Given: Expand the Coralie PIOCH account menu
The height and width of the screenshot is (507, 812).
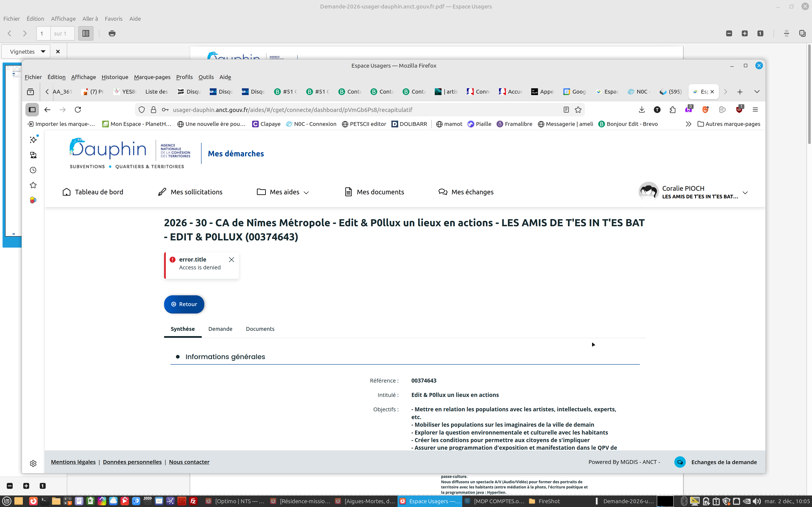Looking at the screenshot, I should (745, 192).
